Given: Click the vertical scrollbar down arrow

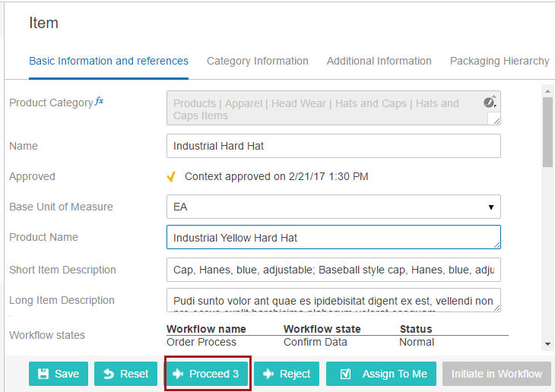Looking at the screenshot, I should tap(547, 344).
